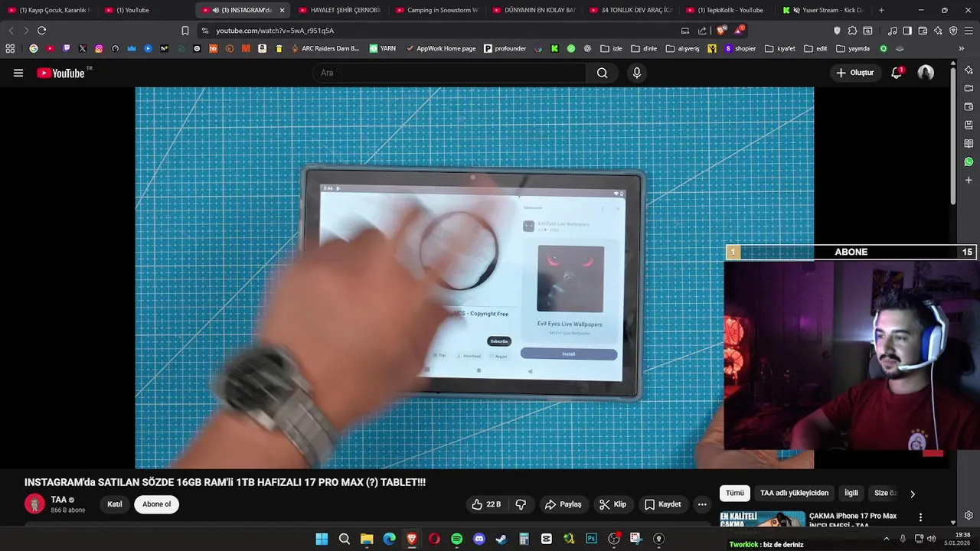Open the yayında bookmarks folder

(853, 48)
